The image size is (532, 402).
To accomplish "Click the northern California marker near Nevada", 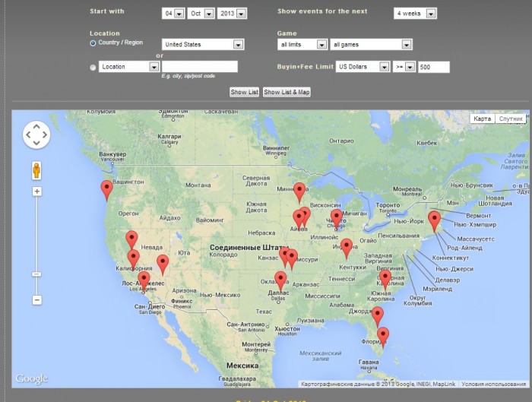I will coord(131,241).
